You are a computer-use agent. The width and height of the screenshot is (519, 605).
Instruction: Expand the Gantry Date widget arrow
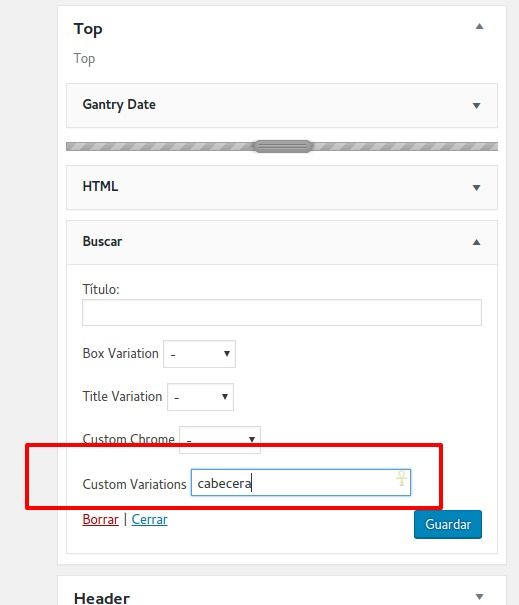(477, 106)
